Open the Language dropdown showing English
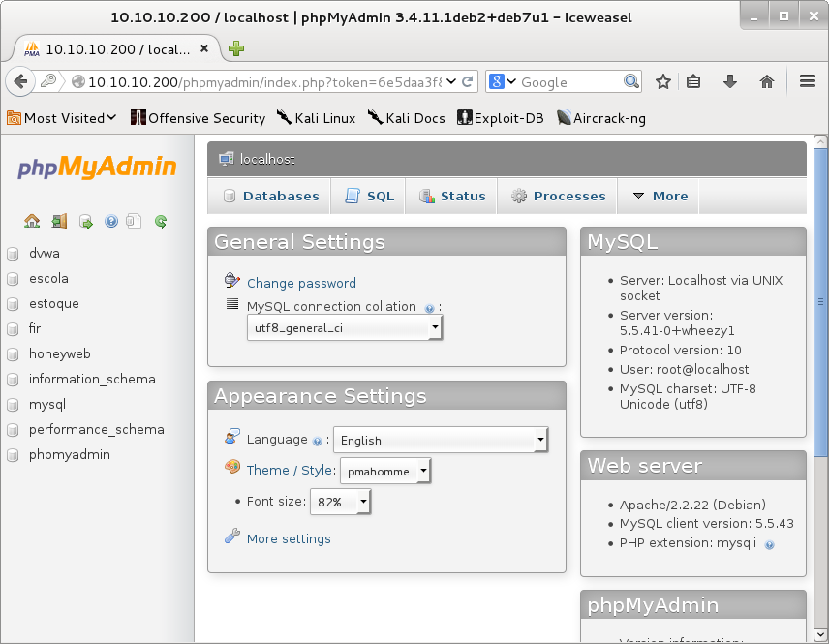 pos(441,440)
